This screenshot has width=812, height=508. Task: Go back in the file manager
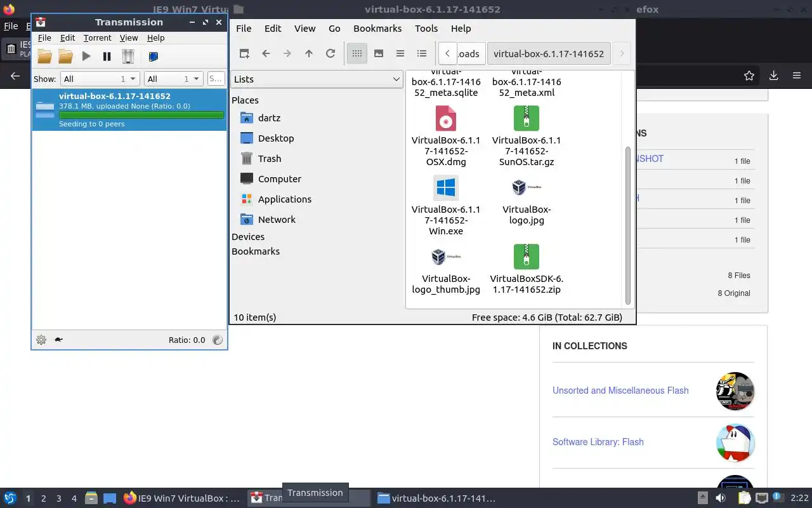click(266, 54)
